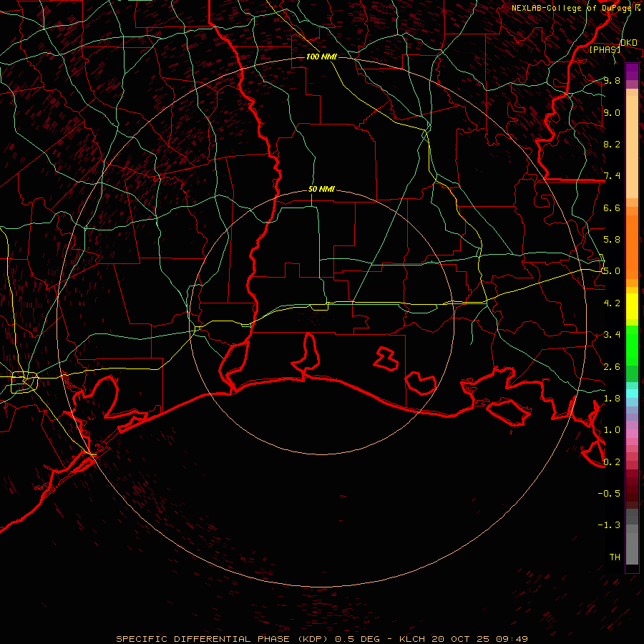The height and width of the screenshot is (644, 644).
Task: Click the 7.4 scale value
Action: (612, 176)
